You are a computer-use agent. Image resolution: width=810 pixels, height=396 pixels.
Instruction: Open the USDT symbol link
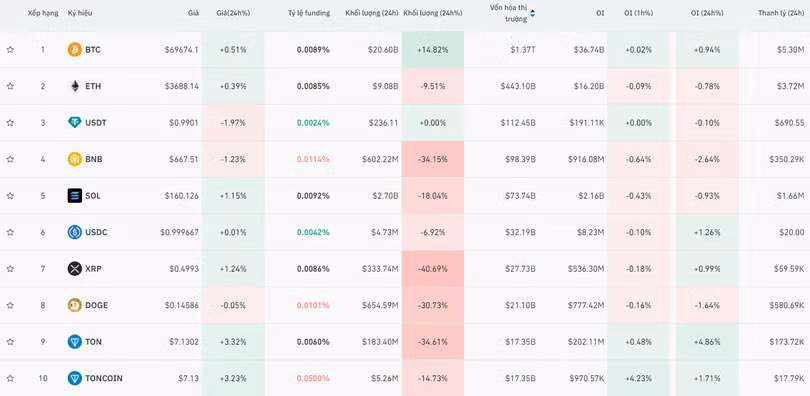(96, 123)
